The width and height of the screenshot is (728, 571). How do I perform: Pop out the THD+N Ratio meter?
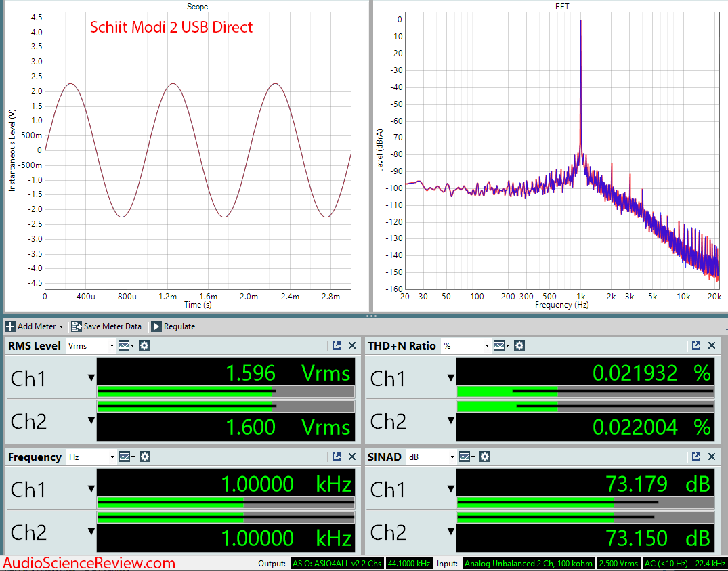tap(696, 345)
